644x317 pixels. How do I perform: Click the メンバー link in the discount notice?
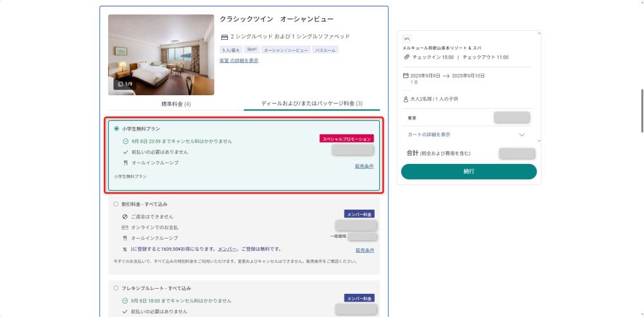pyautogui.click(x=226, y=249)
